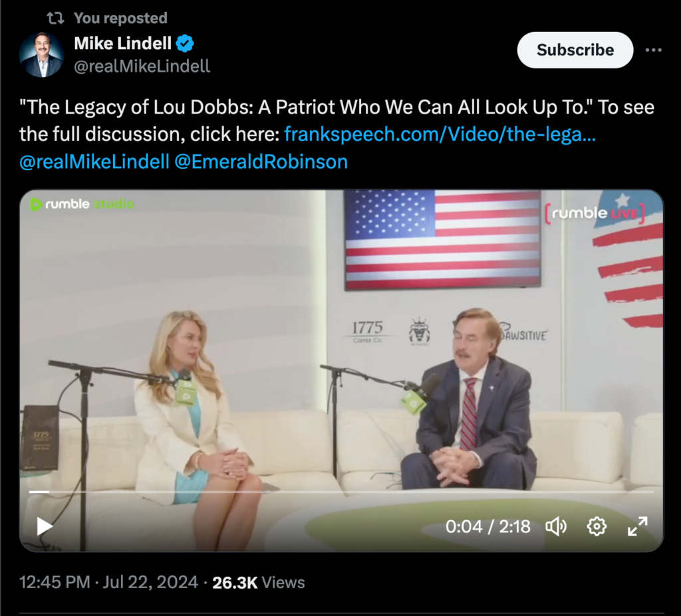
Task: Click the @realMikeLindell username under the display name
Action: (142, 64)
